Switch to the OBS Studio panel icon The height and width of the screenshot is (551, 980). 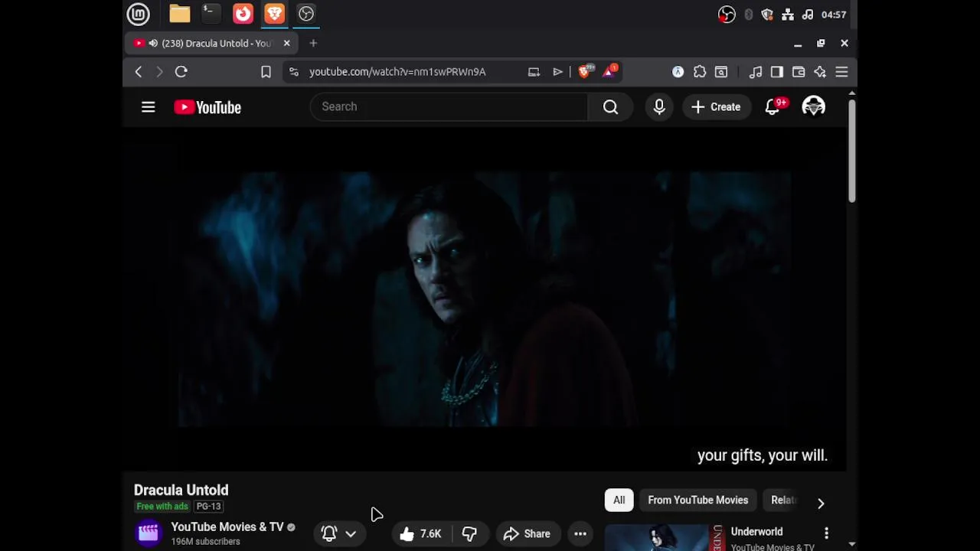[306, 14]
